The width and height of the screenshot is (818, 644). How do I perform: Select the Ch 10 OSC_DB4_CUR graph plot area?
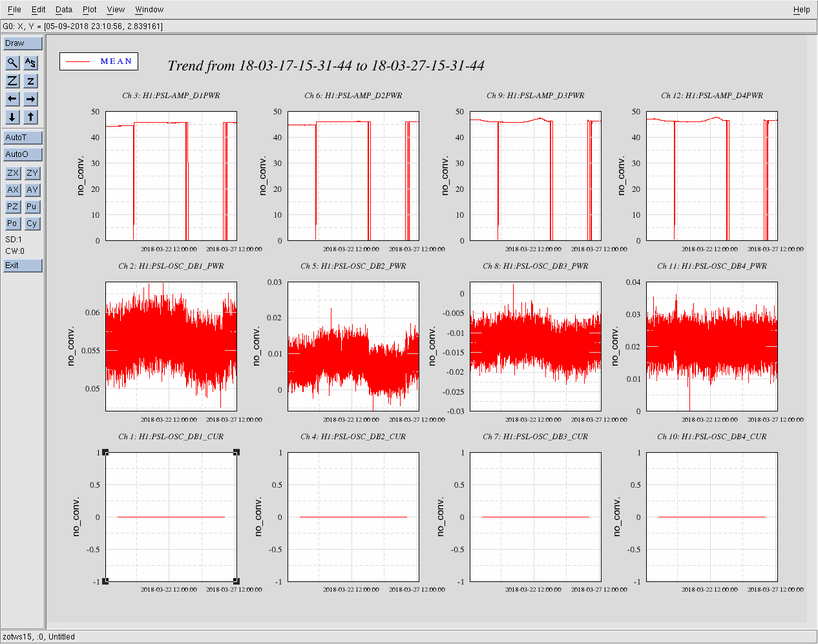click(712, 517)
